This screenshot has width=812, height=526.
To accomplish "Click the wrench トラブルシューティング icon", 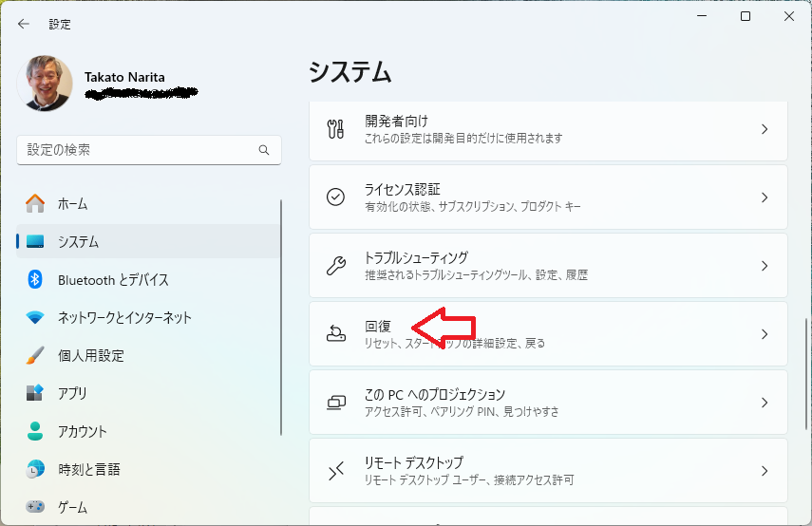I will 336,265.
